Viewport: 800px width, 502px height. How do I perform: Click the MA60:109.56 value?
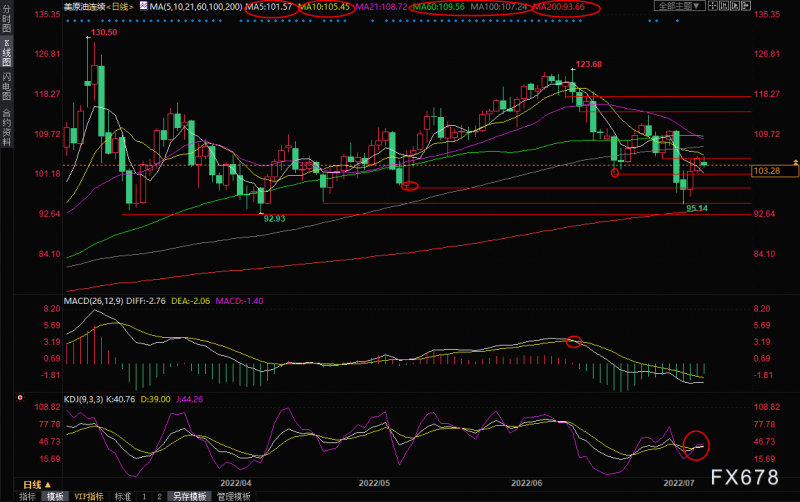439,7
